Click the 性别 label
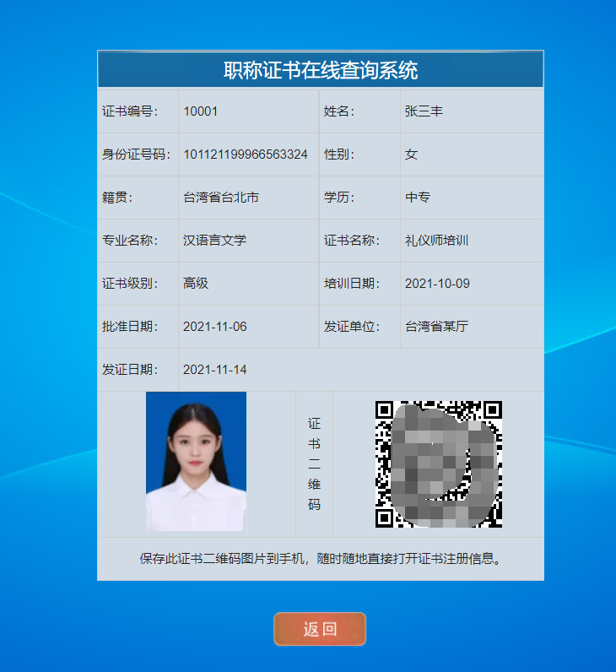The width and height of the screenshot is (616, 672). (339, 154)
